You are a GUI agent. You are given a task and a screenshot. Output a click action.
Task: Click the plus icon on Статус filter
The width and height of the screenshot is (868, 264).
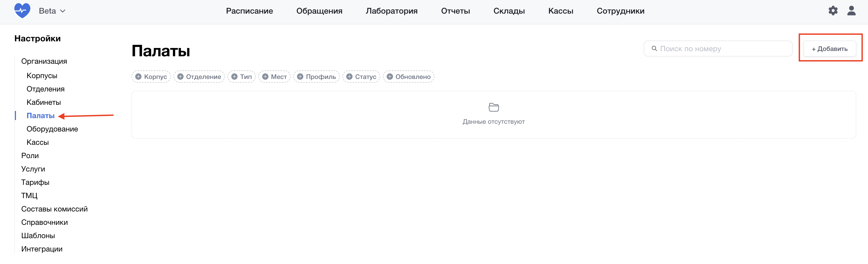tap(349, 77)
